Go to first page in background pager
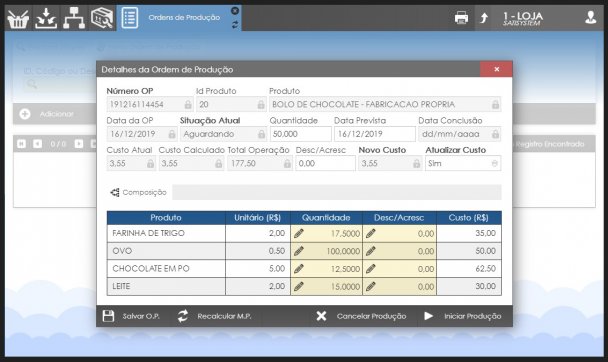Screen dimensions: 608x362 pyautogui.click(x=21, y=144)
